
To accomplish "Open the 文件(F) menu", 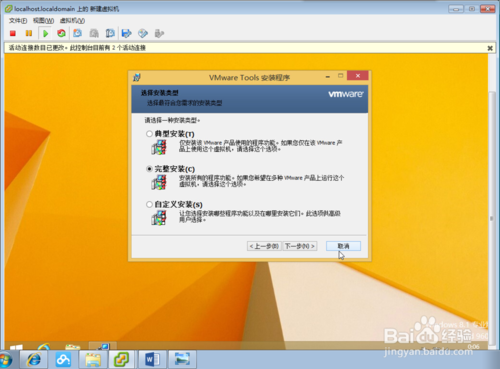I will point(18,21).
